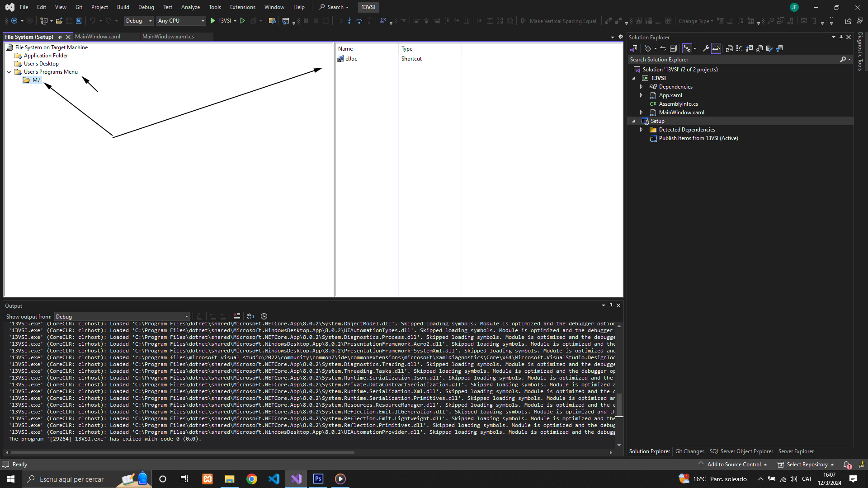Click the Step Over debug icon
The height and width of the screenshot is (488, 868).
coord(359,21)
